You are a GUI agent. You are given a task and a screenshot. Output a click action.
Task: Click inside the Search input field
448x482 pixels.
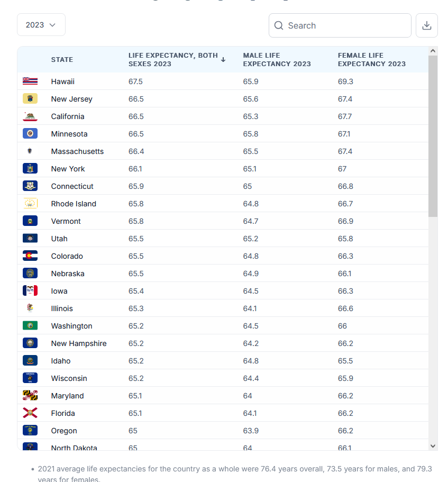tap(346, 25)
